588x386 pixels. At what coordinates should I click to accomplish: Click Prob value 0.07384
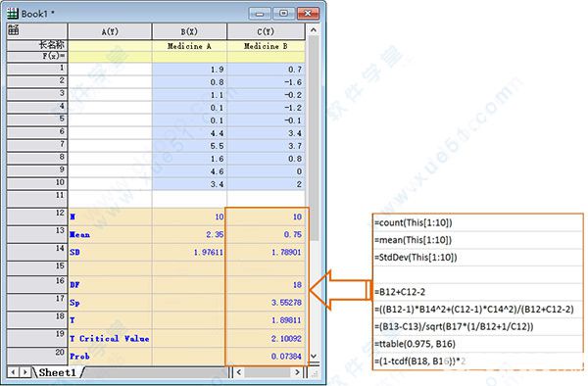click(x=266, y=356)
